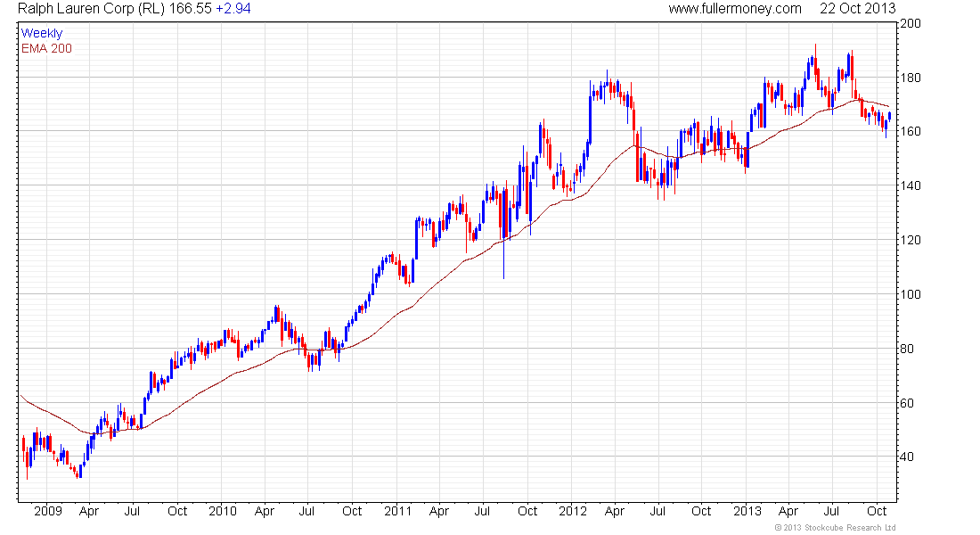Select the Weekly legend label
This screenshot has height=535, width=980.
42,33
